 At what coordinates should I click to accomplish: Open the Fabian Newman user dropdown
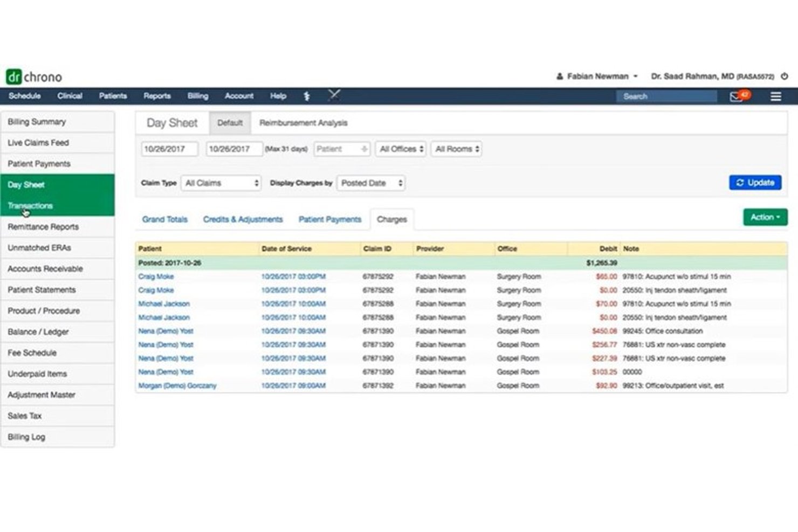pos(597,77)
